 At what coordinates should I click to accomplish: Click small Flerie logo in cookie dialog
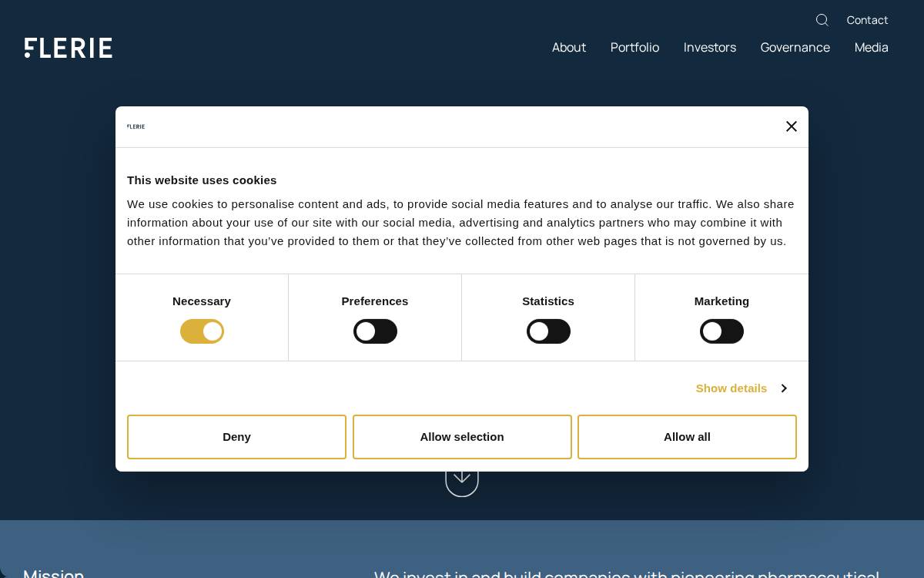(136, 126)
